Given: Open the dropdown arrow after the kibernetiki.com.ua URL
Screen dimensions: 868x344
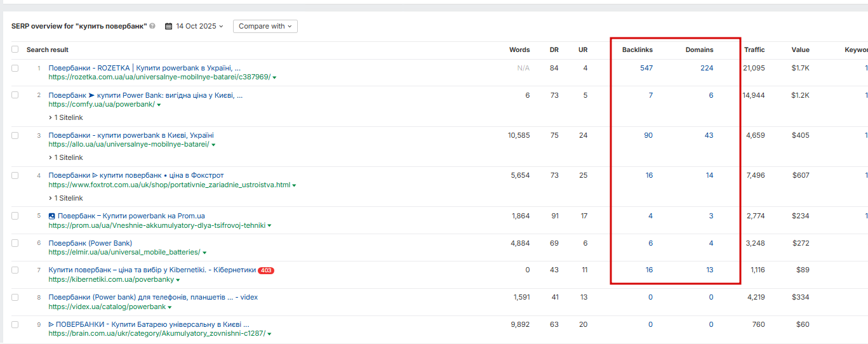Looking at the screenshot, I should coord(178,280).
